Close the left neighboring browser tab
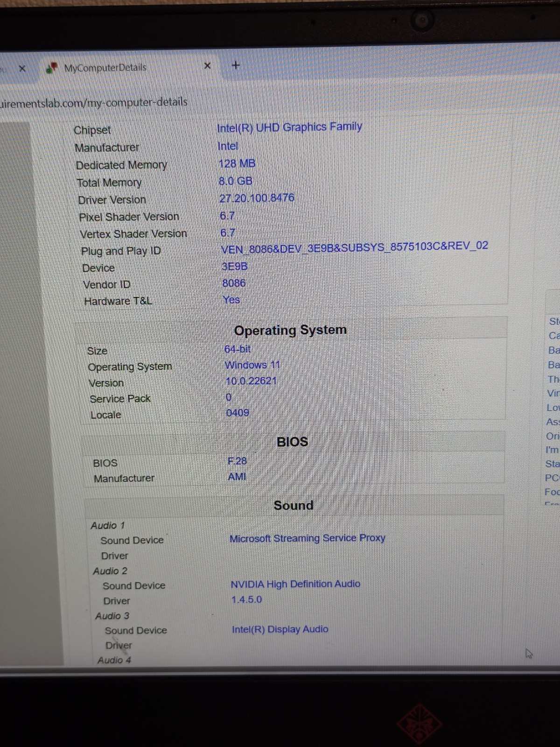 coord(22,69)
